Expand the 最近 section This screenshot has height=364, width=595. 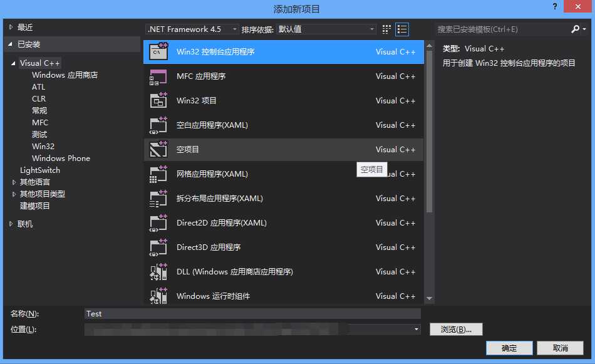(x=11, y=28)
